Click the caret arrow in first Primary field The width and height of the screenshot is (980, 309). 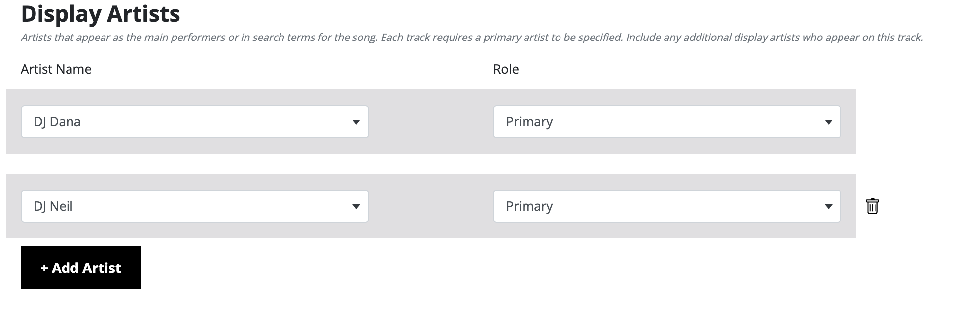pyautogui.click(x=828, y=122)
